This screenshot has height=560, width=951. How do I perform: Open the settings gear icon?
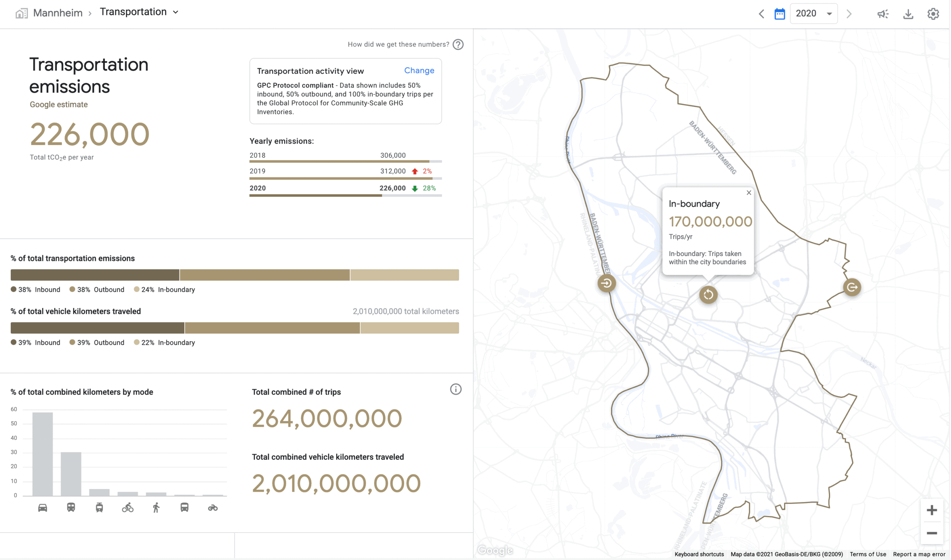pos(933,14)
